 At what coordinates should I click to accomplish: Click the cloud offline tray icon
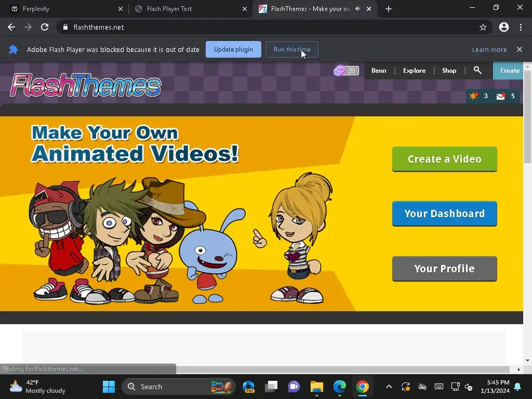[422, 387]
